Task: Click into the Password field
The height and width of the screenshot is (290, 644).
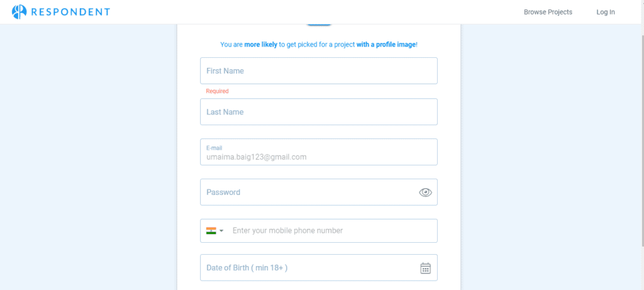Action: pos(308,192)
